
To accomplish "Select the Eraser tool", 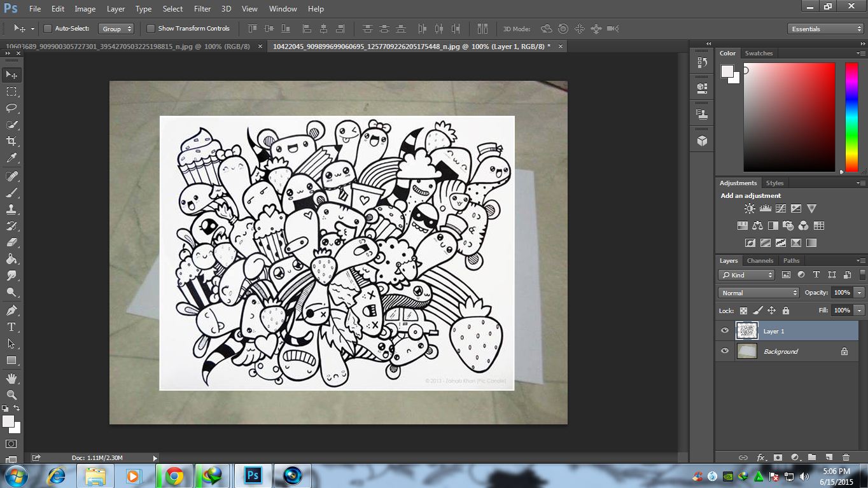I will [x=11, y=242].
